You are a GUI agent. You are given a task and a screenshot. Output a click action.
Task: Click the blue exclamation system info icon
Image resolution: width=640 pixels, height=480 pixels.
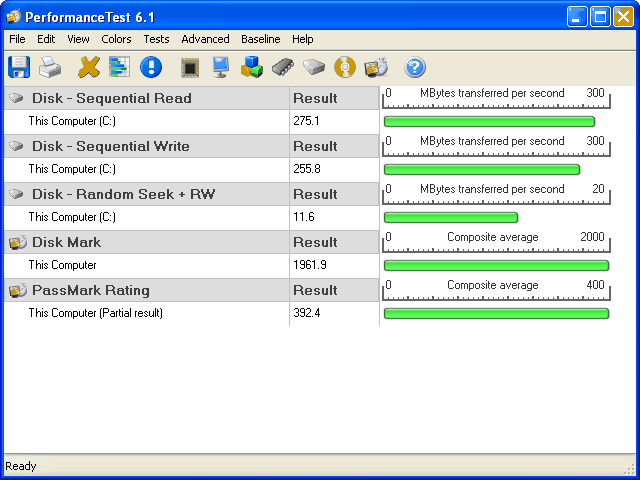coord(151,67)
